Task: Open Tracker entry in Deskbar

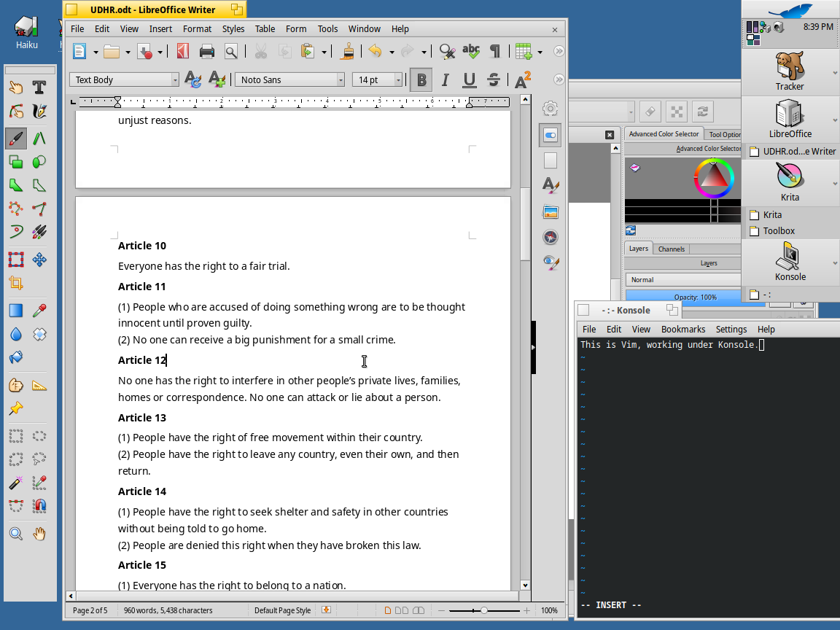Action: (x=790, y=71)
